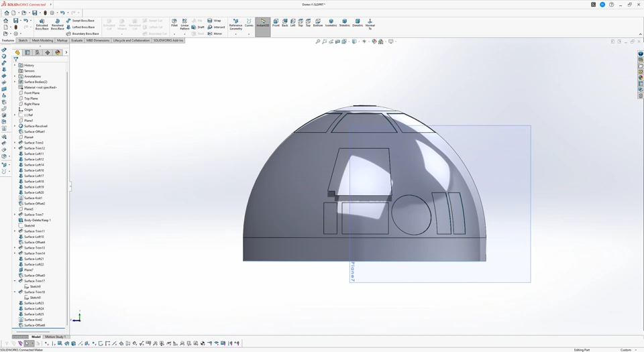644x352 pixels.
Task: Open the PropertyManager tab icon
Action: coord(28,52)
